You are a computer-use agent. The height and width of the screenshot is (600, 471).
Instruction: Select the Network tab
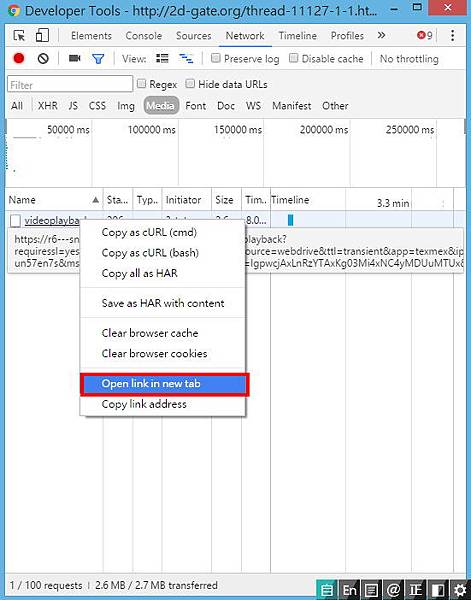[x=245, y=36]
